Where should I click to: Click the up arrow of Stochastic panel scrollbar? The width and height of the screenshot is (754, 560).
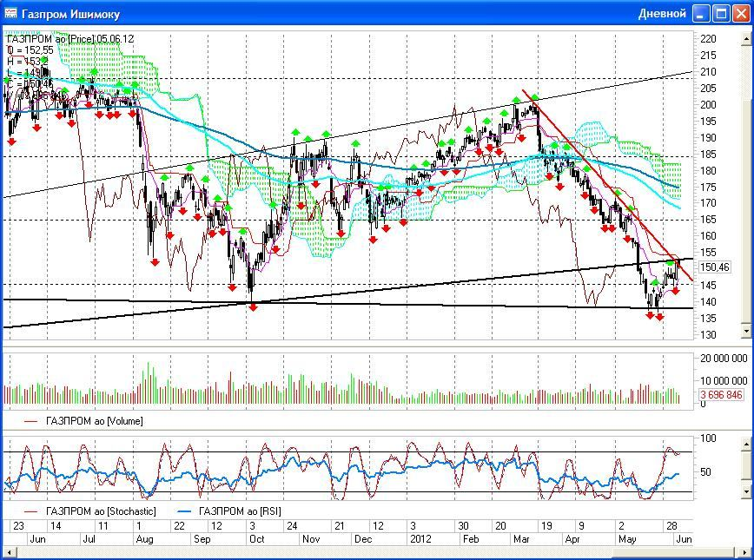(746, 444)
